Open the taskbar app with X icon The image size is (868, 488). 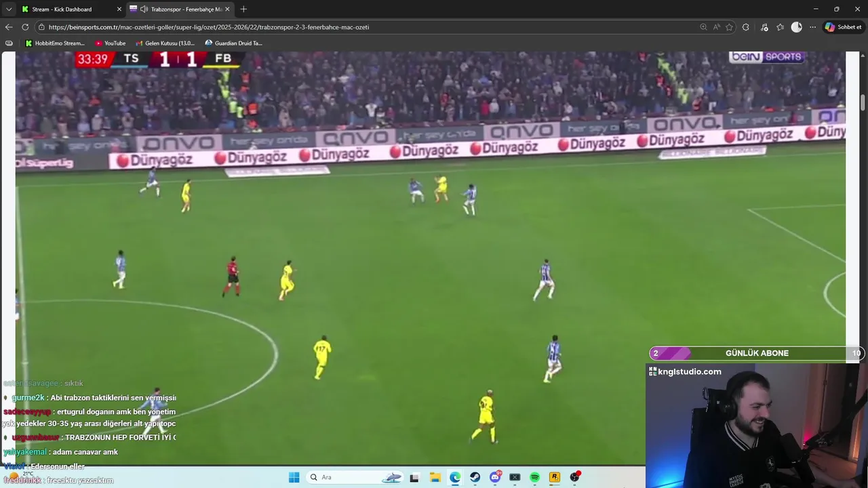point(515,477)
